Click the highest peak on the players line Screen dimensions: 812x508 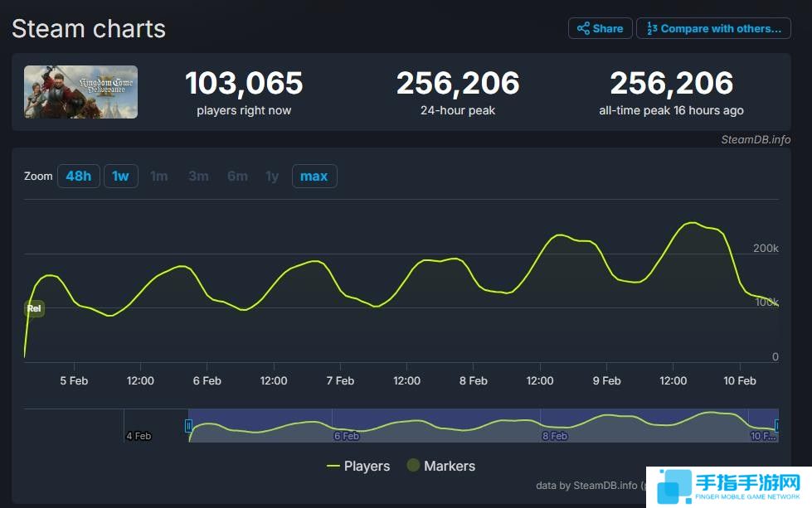(691, 223)
